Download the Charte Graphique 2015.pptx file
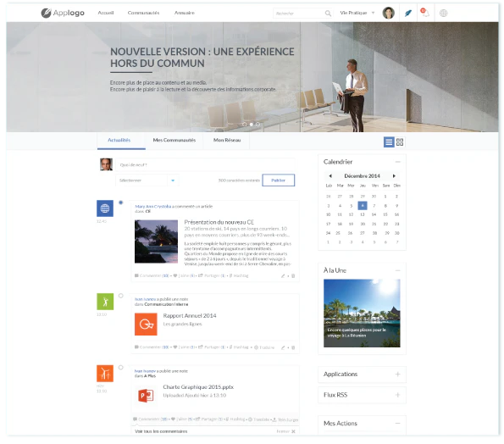The image size is (504, 444). pyautogui.click(x=285, y=419)
